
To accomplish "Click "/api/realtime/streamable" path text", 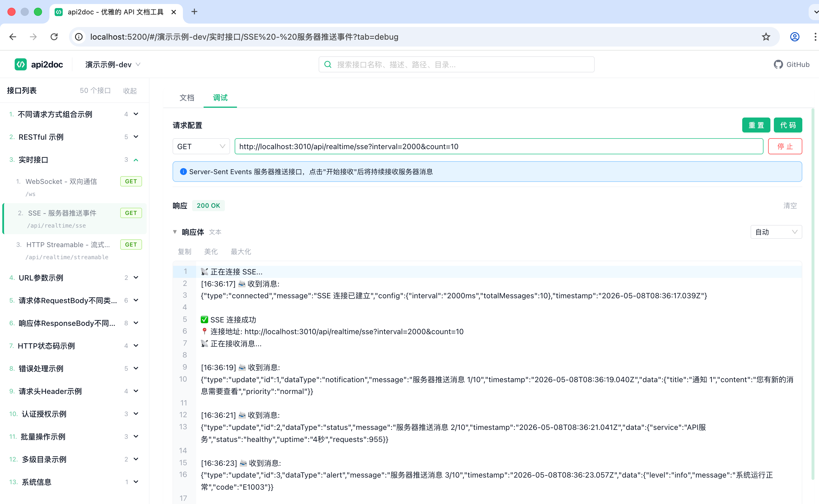I will 67,257.
